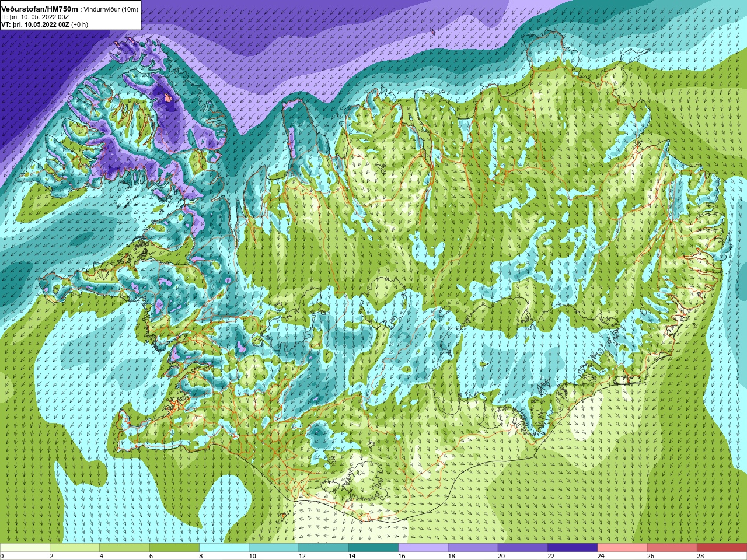Click the legend value '26'
747x560 pixels.
651,556
